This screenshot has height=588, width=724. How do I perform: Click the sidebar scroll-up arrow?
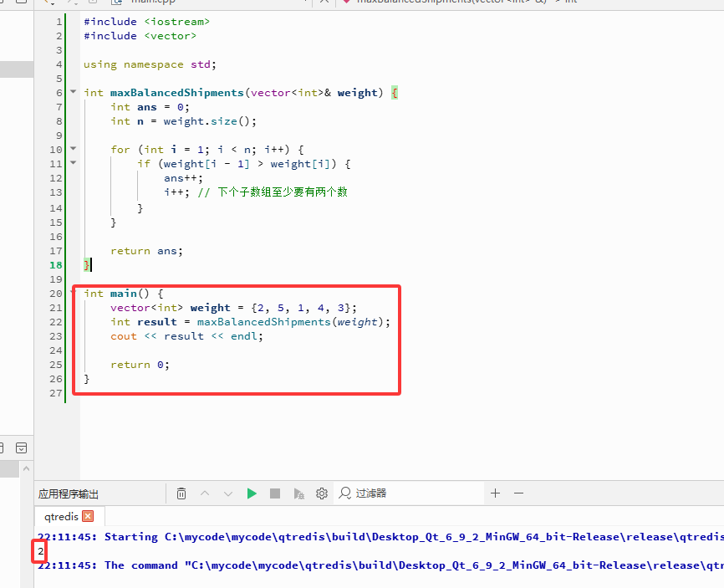(x=26, y=469)
